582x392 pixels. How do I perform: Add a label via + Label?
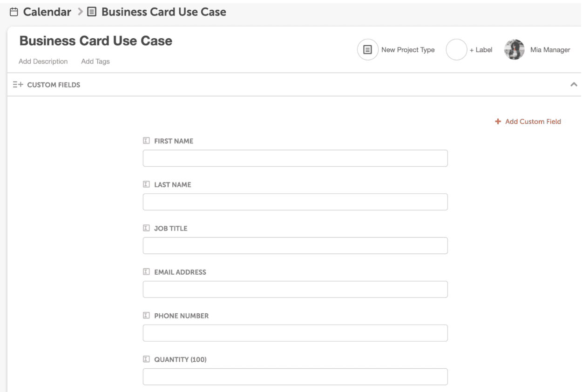(x=481, y=50)
